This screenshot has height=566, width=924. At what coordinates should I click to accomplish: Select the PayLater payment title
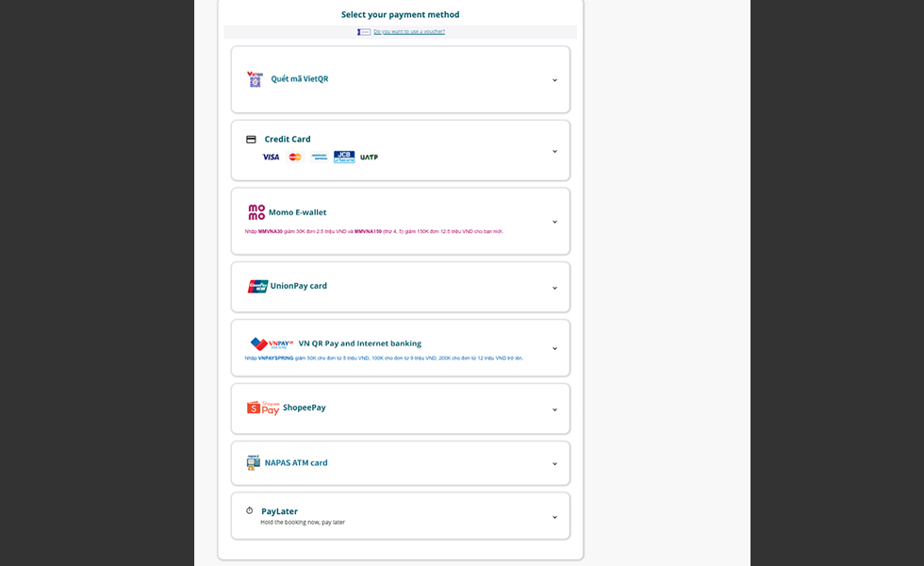click(280, 511)
